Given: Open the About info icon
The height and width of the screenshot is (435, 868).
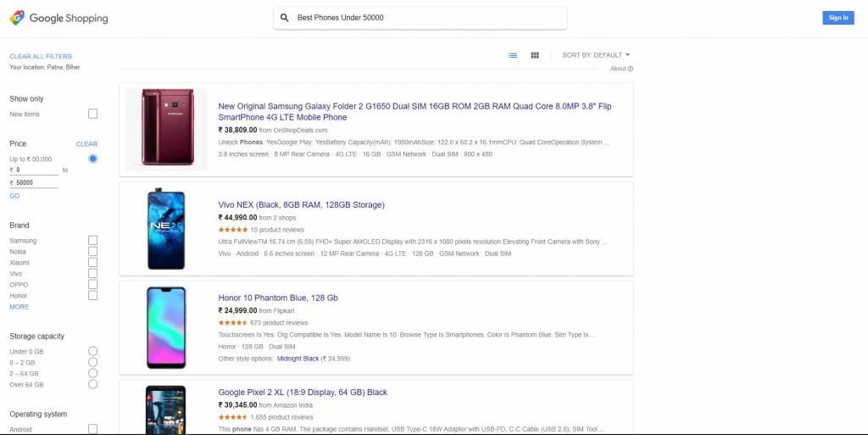Looking at the screenshot, I should click(631, 69).
